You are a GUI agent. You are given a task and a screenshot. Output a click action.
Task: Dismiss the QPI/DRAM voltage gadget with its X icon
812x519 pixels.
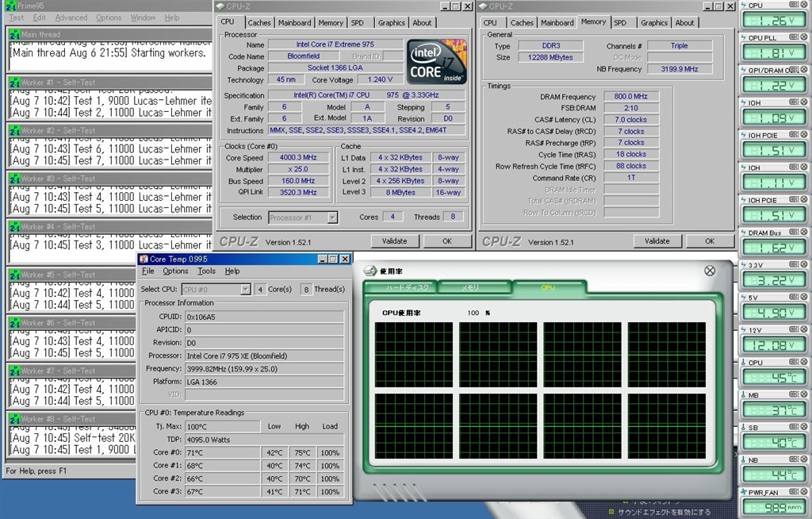[804, 70]
